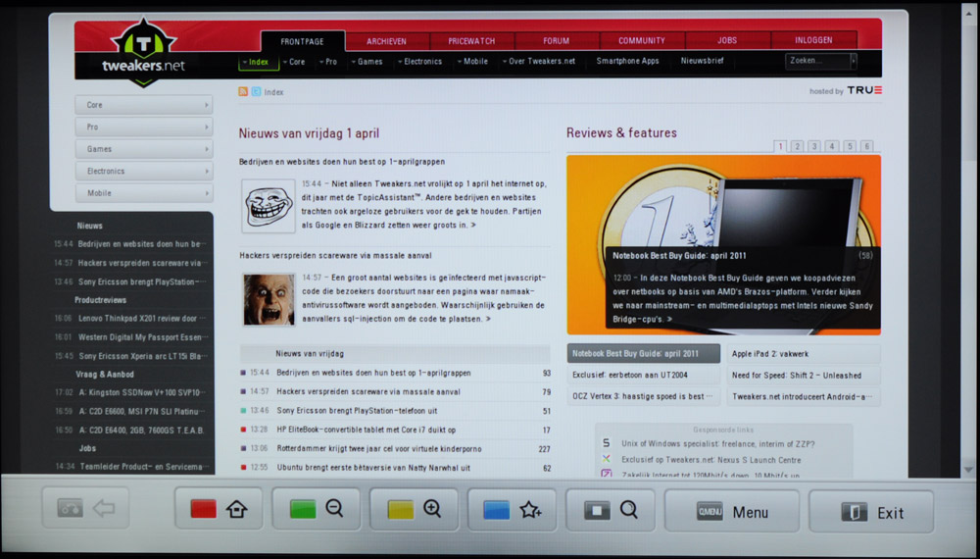Open the Index submenu dropdown
The height and width of the screenshot is (559, 980).
click(x=258, y=62)
